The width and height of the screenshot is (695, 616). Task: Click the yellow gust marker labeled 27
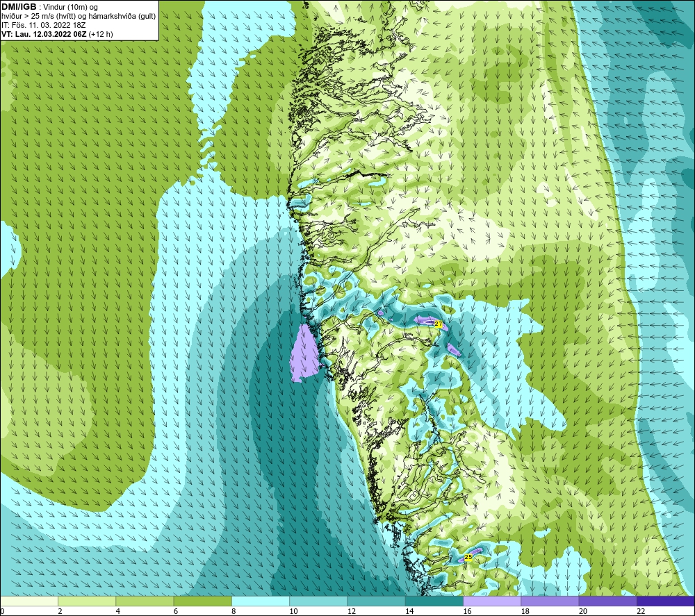(x=439, y=324)
